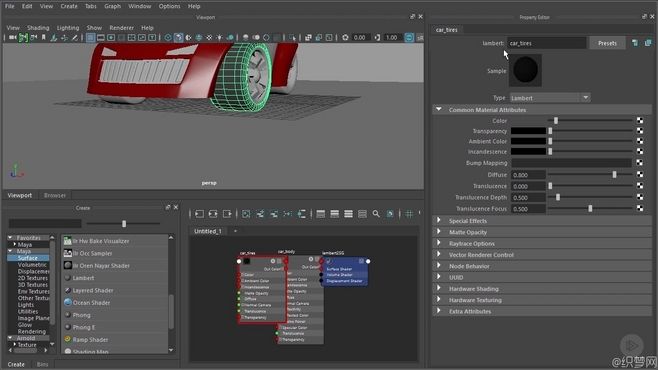Toggle the grid icon in graph toolbar

(x=409, y=214)
